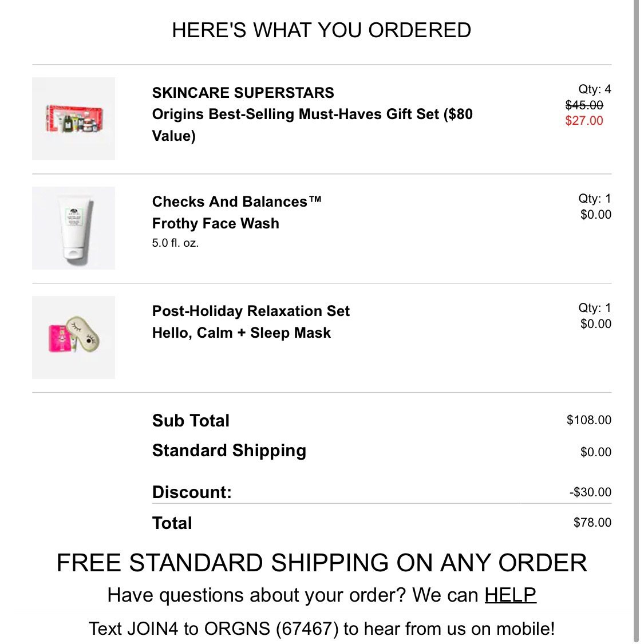Click the Text JOIN4 to ORGNS message
Screen dimensions: 644x644
tap(322, 629)
